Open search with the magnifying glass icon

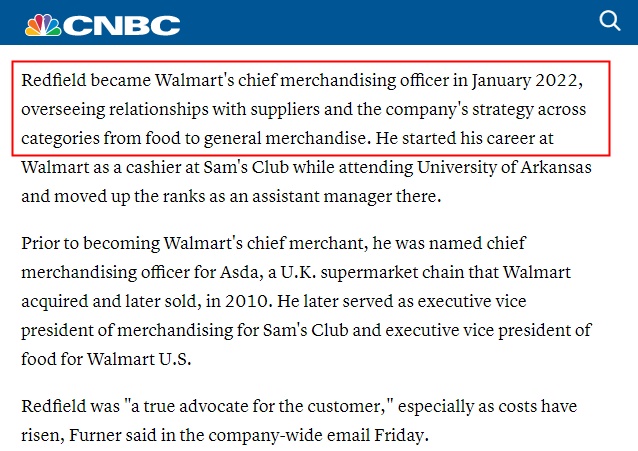609,21
